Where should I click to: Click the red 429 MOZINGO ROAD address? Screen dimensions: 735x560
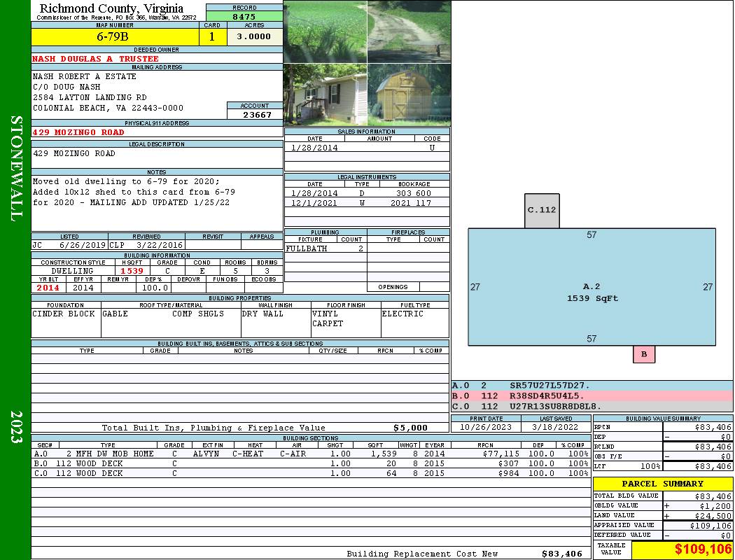78,132
